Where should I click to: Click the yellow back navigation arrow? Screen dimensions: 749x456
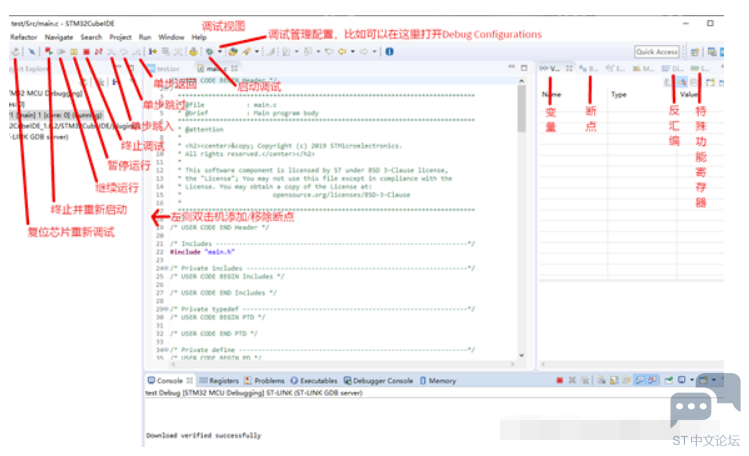pos(342,52)
